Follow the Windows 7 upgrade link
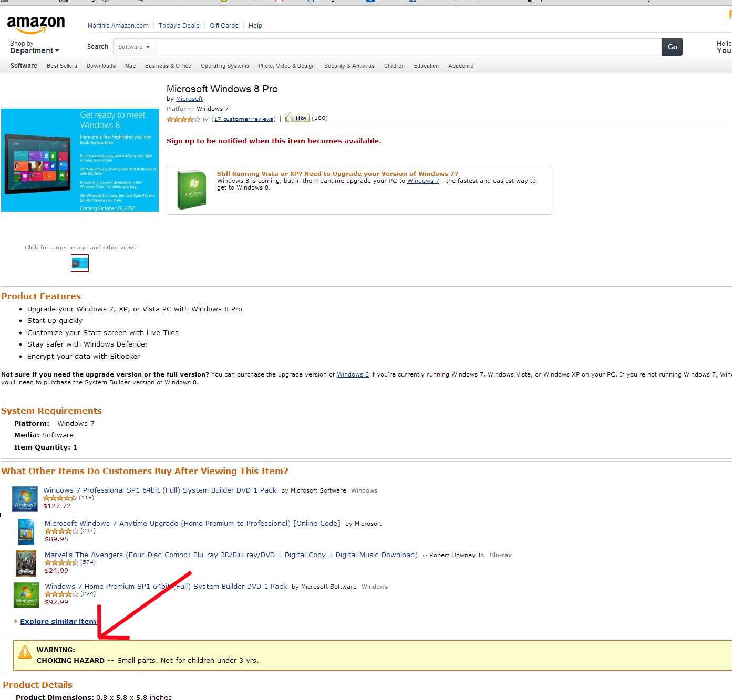This screenshot has width=732, height=700. (423, 181)
